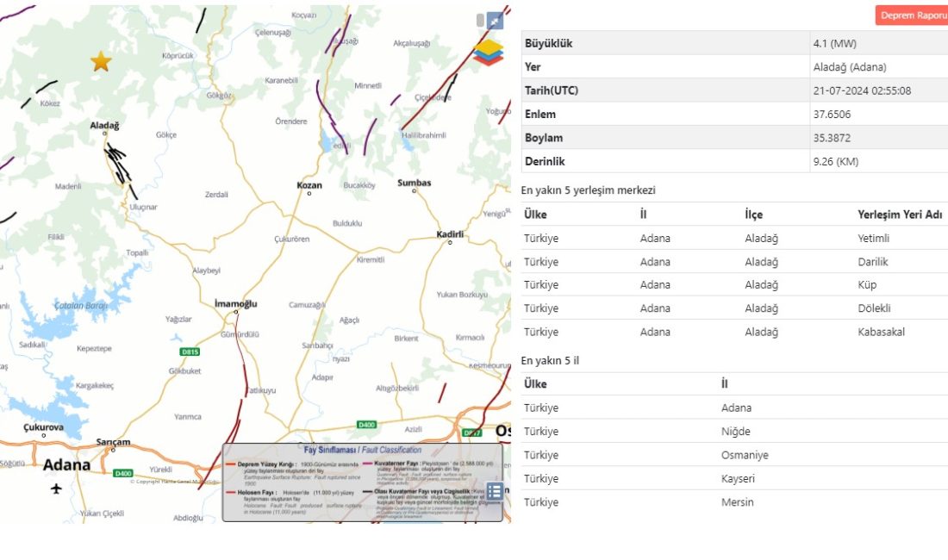Click the Büyüklük row label
948x560 pixels.
click(548, 43)
